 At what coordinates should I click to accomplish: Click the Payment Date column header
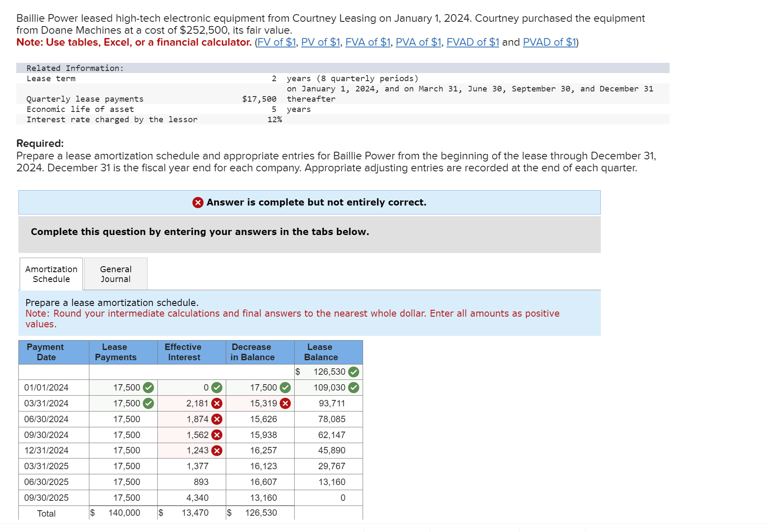pos(54,352)
